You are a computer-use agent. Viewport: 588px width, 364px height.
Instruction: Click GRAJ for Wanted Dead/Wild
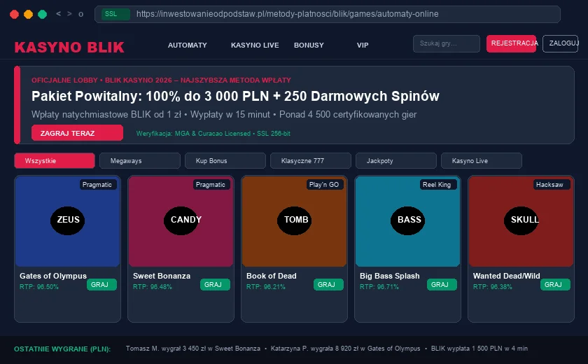[555, 284]
